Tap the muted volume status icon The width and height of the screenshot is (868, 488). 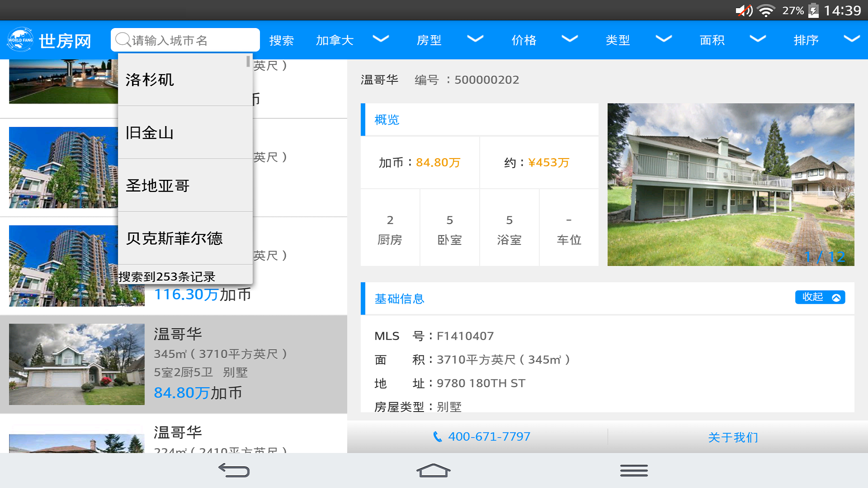[744, 10]
